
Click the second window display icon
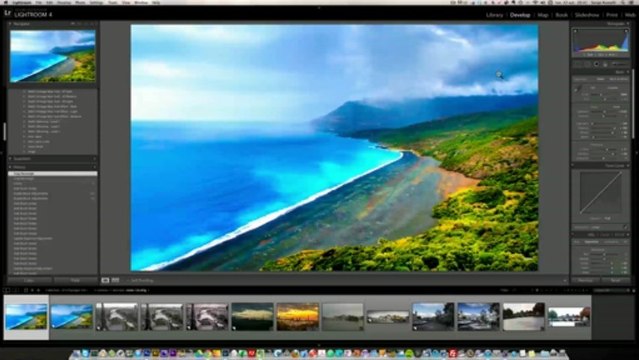click(15, 290)
